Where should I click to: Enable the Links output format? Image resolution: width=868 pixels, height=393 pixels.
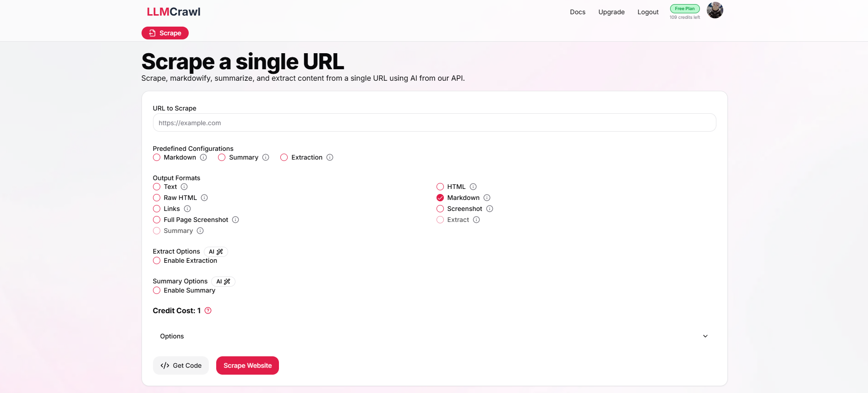click(157, 209)
